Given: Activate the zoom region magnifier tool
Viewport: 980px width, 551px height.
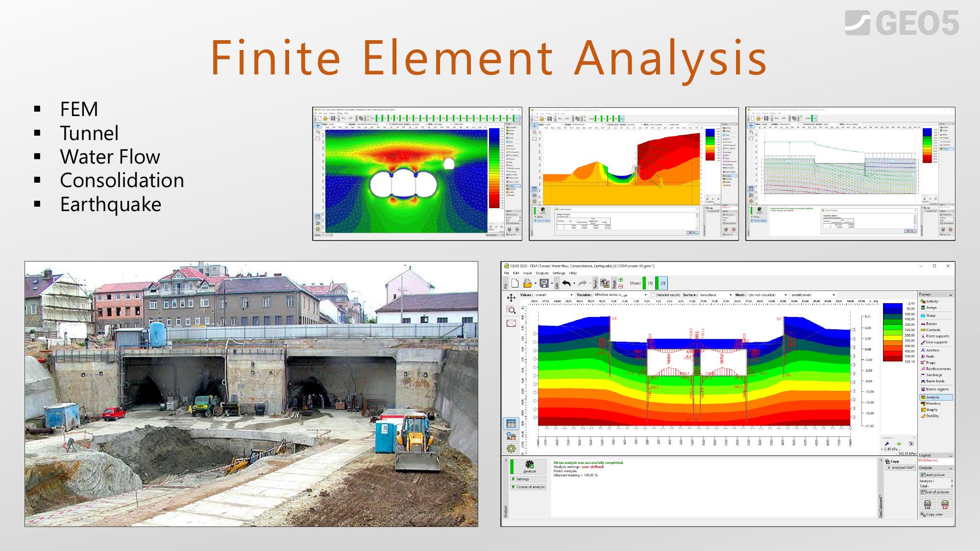Looking at the screenshot, I should 511,310.
